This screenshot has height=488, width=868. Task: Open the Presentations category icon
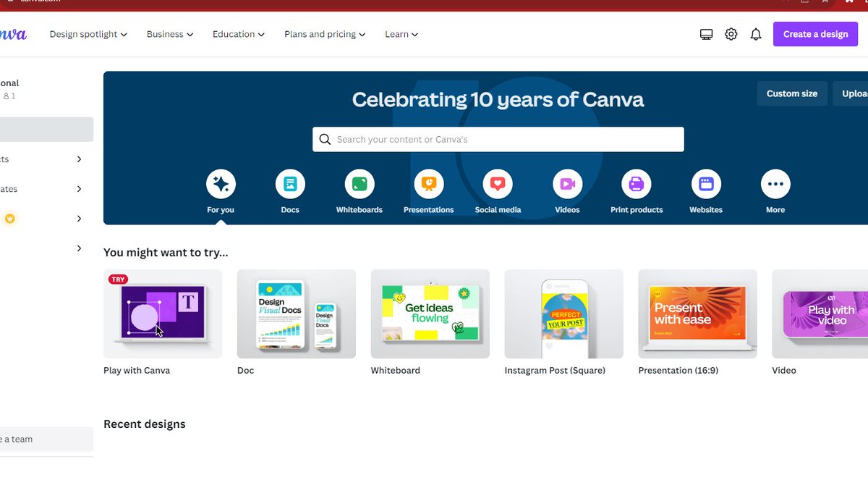click(x=429, y=184)
